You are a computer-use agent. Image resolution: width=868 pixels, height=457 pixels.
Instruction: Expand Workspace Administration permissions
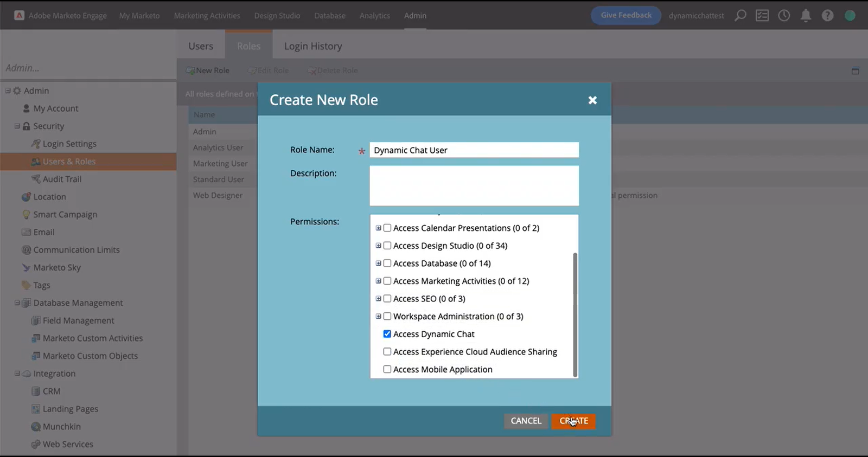coord(379,316)
